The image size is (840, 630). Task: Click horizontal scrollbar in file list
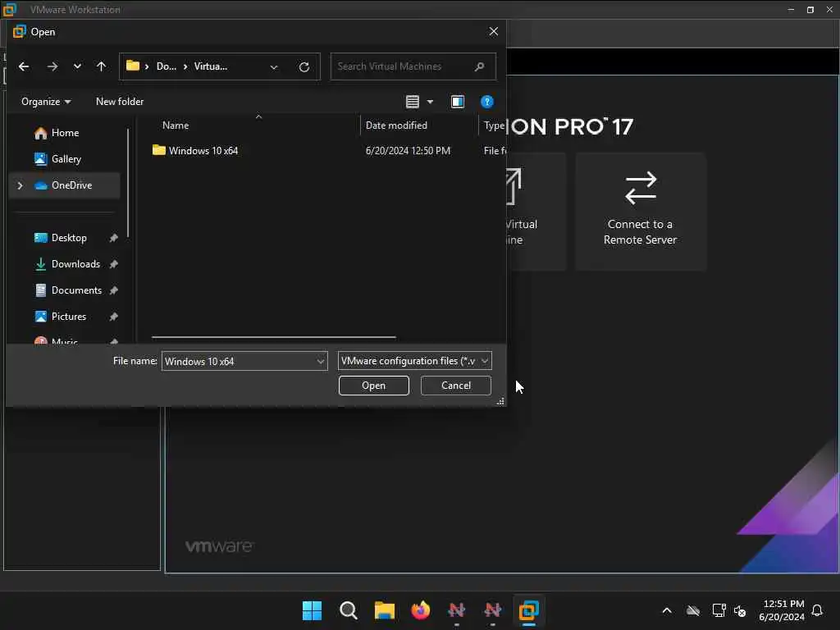click(x=274, y=337)
